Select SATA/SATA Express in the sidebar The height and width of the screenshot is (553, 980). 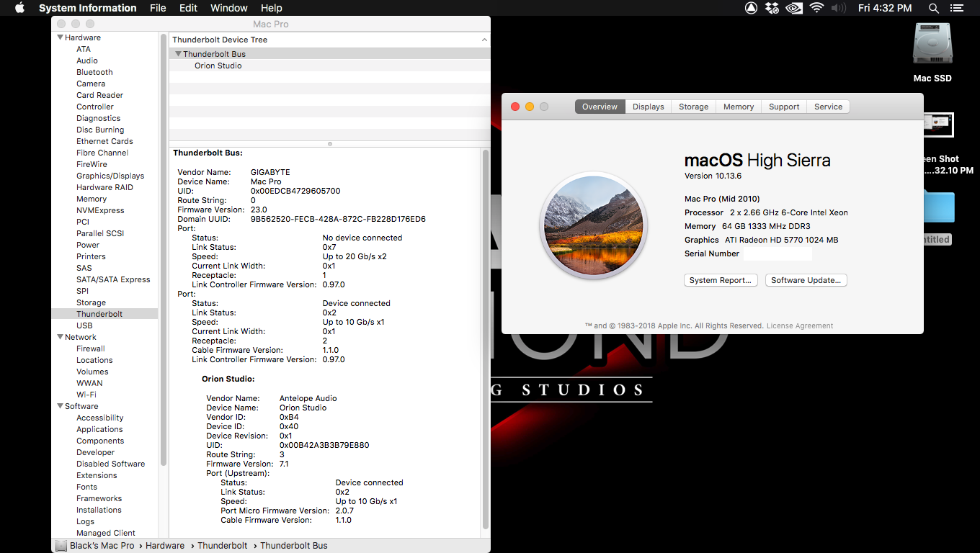point(113,279)
